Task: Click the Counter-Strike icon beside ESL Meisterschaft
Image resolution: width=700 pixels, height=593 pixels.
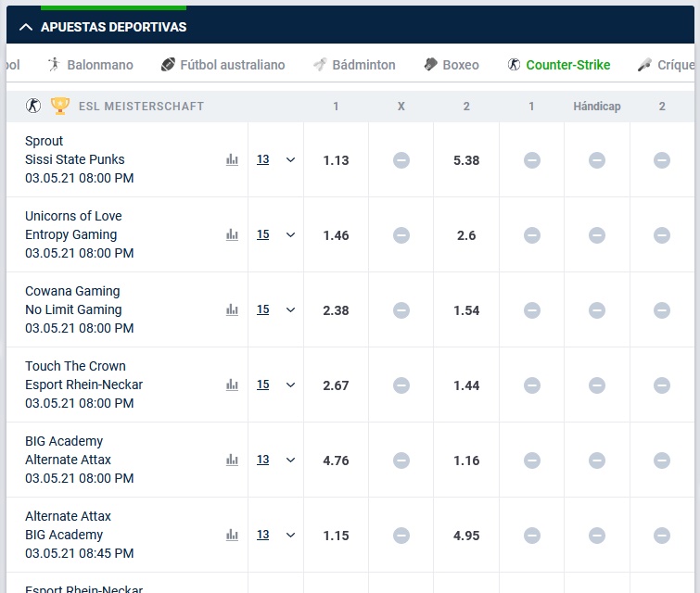Action: 33,106
